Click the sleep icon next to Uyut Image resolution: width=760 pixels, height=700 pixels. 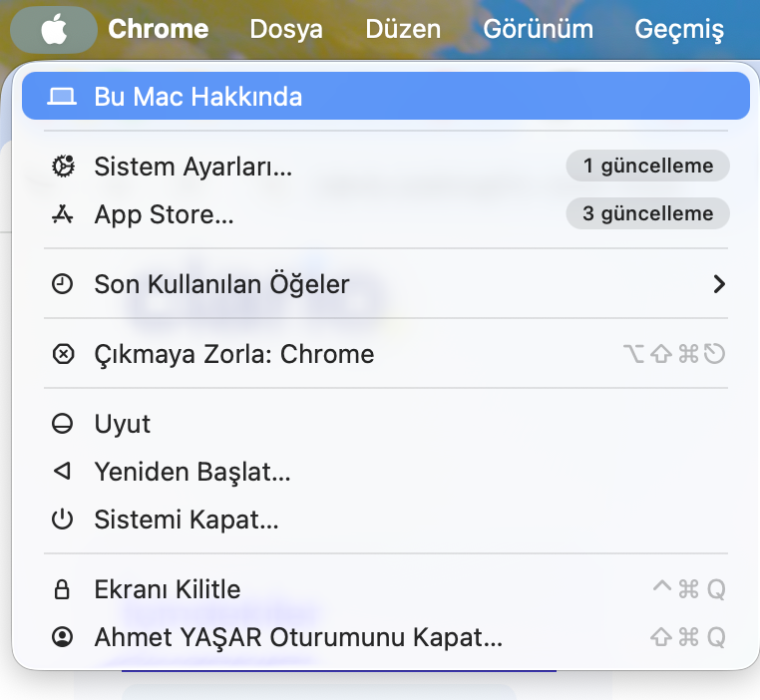pos(63,424)
